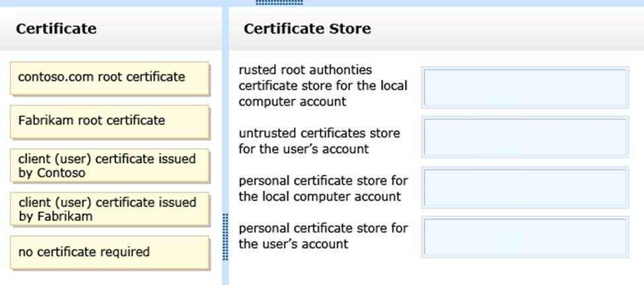644x285 pixels.
Task: Select the untrusted certificates store answer box
Action: point(524,137)
